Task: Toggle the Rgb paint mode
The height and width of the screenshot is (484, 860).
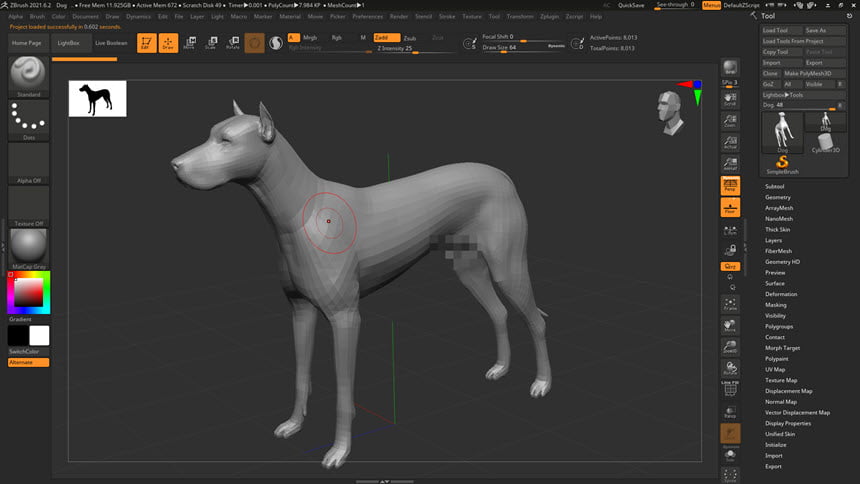Action: [x=336, y=37]
